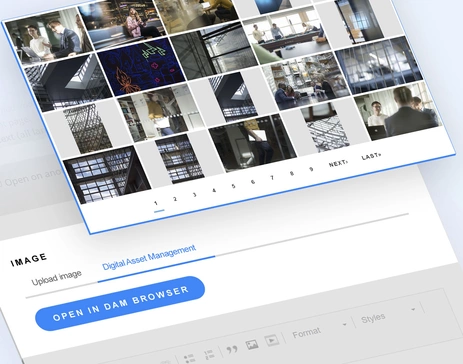Open the Format dropdown
This screenshot has height=364, width=463.
(x=319, y=329)
